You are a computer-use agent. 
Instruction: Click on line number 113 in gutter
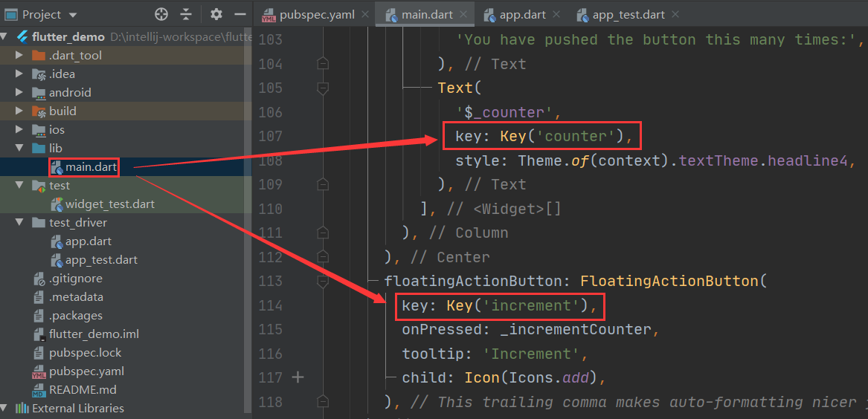pos(270,282)
